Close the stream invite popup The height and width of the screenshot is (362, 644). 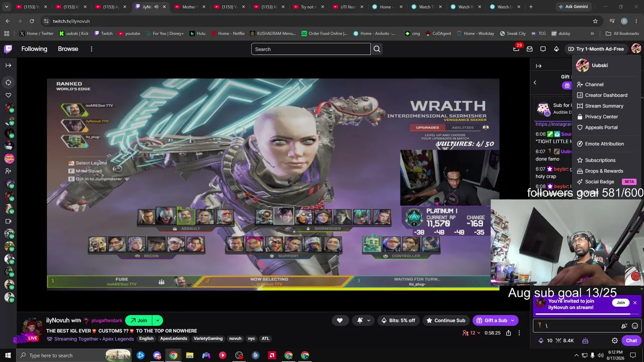click(x=635, y=303)
